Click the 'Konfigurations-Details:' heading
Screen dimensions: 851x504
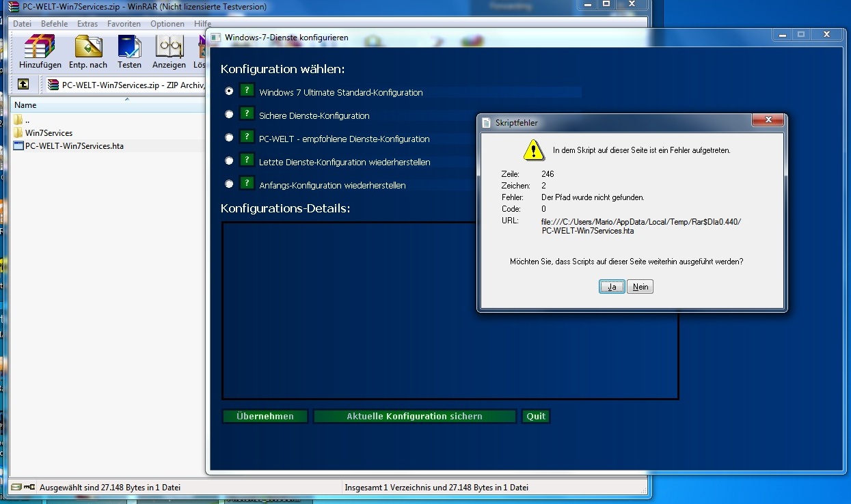click(x=286, y=208)
